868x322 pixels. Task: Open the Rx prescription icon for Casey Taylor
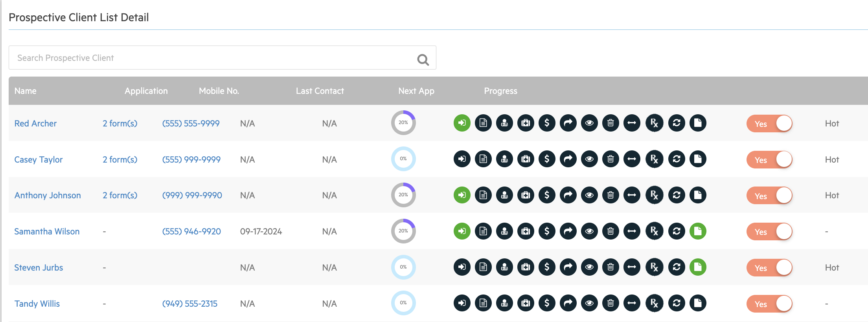click(x=655, y=159)
